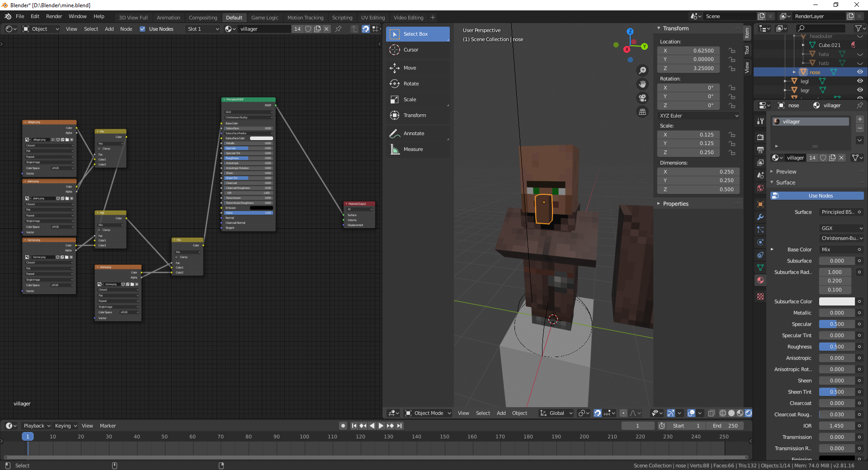Jump to timeline end frame
Viewport: 868px width, 470px height.
click(399, 426)
